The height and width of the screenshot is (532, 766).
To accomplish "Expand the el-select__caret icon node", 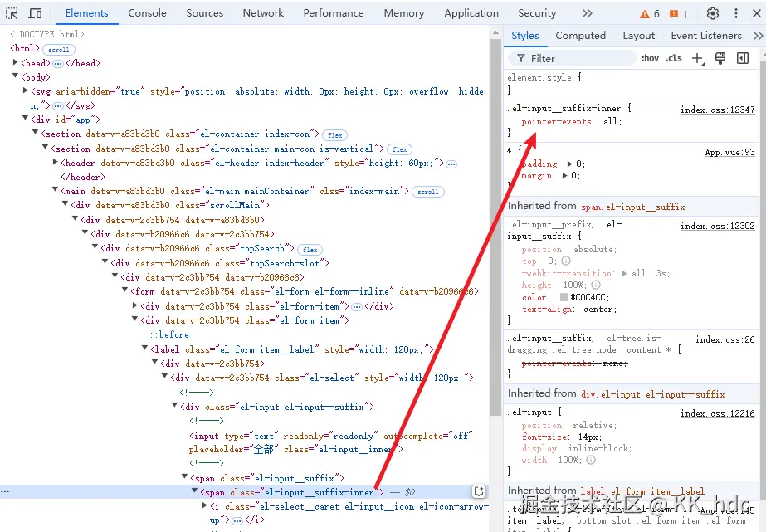I will point(205,505).
